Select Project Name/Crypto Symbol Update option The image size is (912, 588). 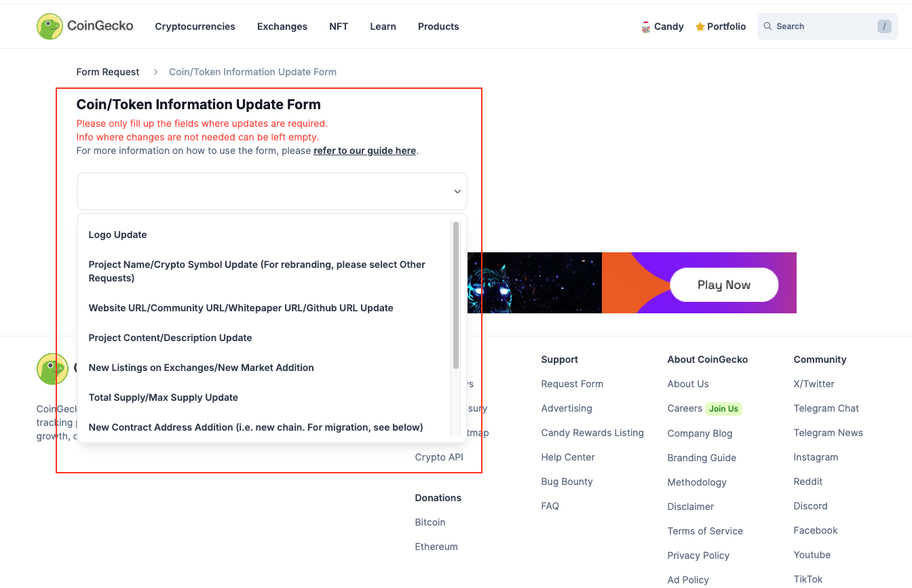point(265,271)
